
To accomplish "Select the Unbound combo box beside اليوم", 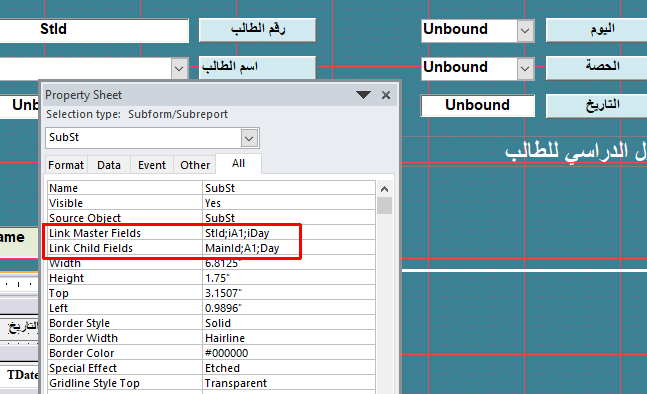I will tap(477, 31).
